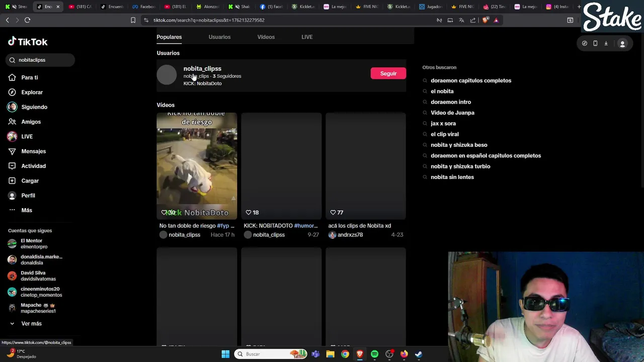Open donaldisla followed account

tap(35, 260)
